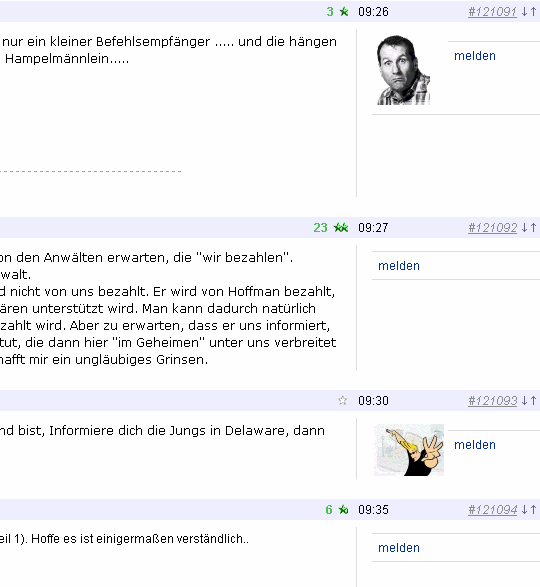Click melden for post #121092
The image size is (540, 587).
399,266
